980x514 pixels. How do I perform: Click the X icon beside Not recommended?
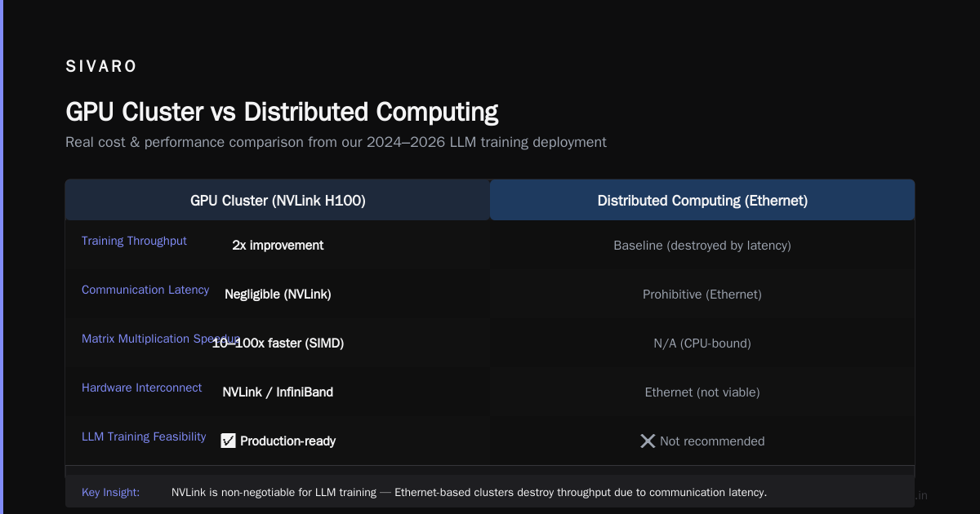648,441
